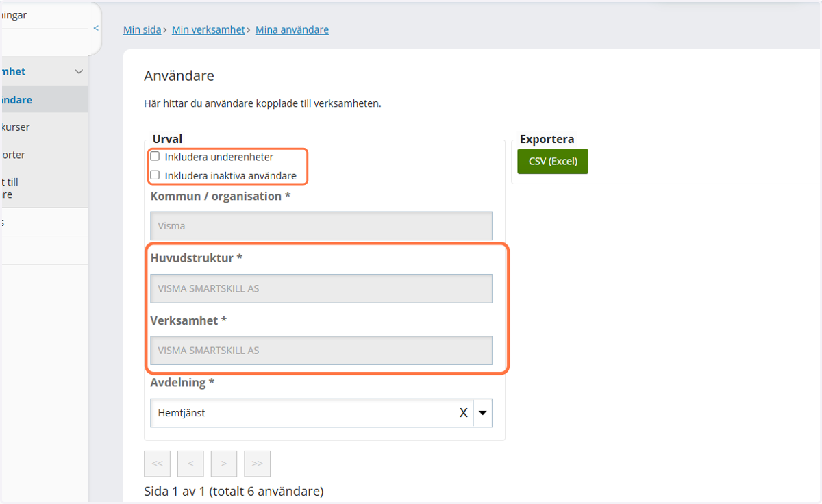This screenshot has width=822, height=504.
Task: Open the Min sida breadcrumb link
Action: point(142,30)
